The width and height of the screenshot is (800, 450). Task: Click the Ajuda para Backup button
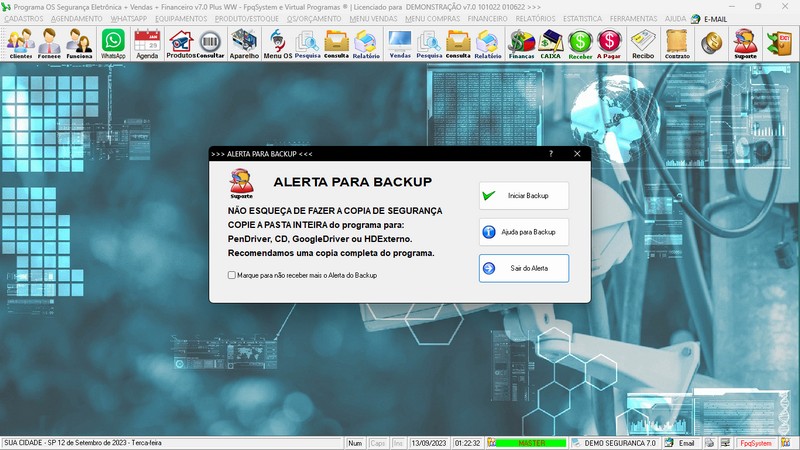[524, 232]
